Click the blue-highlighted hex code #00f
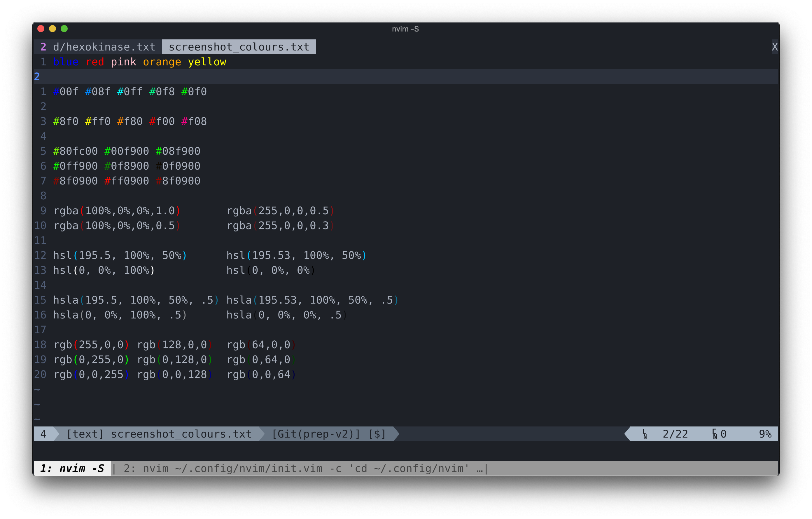The height and width of the screenshot is (519, 812). coord(66,91)
